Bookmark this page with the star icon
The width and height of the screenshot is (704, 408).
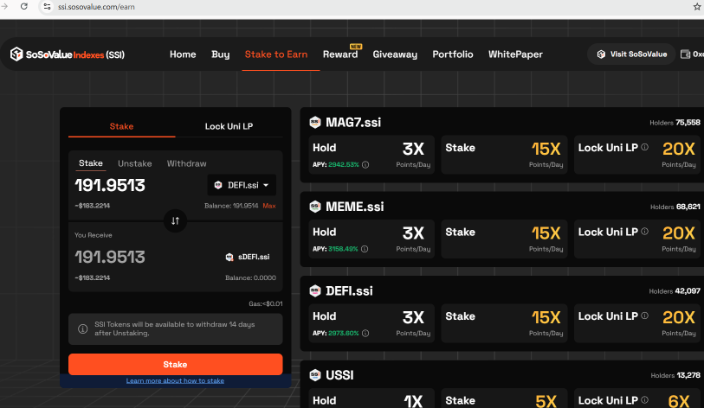(x=697, y=7)
